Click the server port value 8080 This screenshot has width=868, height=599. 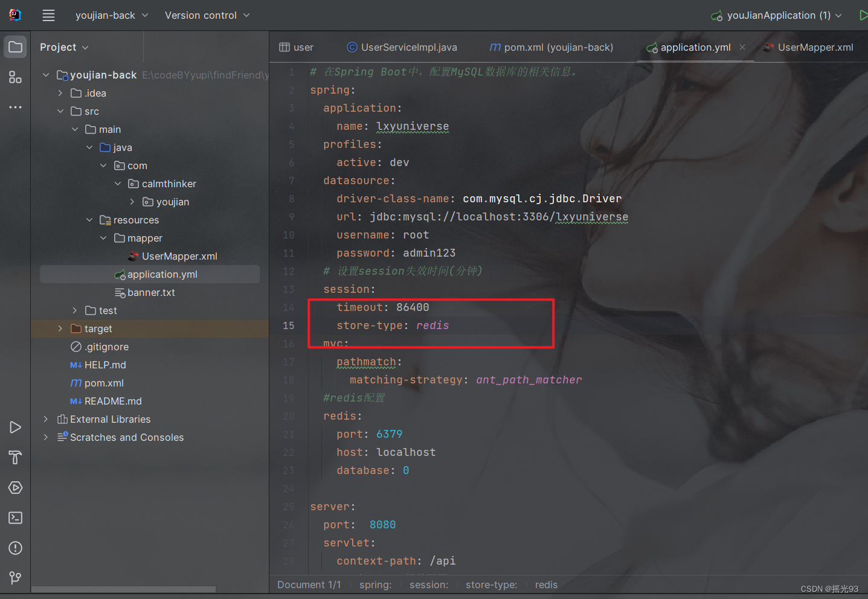point(382,525)
